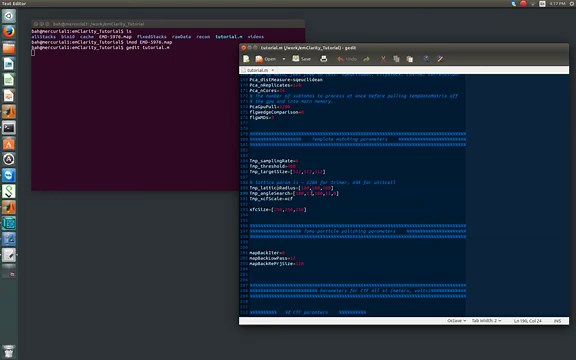Cut the selection using toolbar scissors
Screen dimensions: 576x360
(383, 59)
